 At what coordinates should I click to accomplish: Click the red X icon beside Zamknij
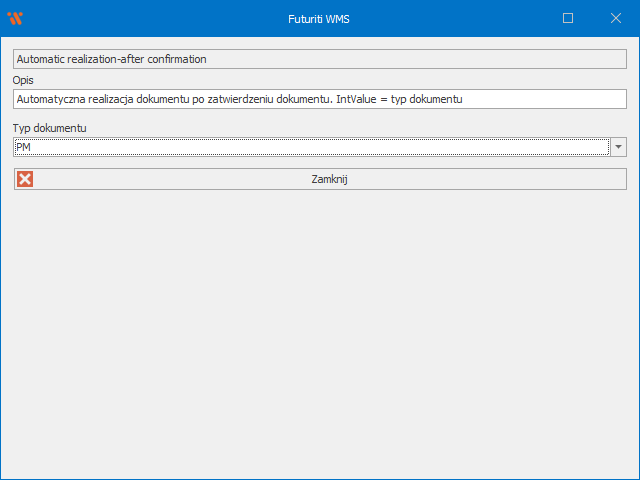click(x=25, y=179)
